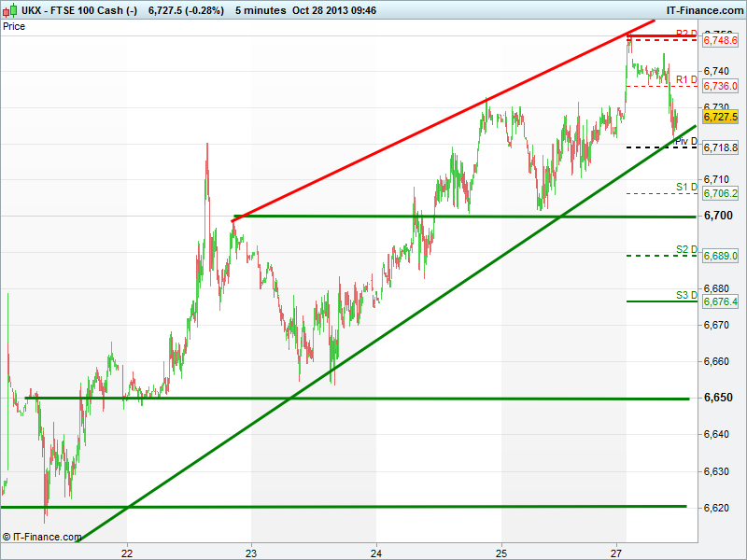Click the R2 D resistance label
The height and width of the screenshot is (560, 747).
point(686,34)
